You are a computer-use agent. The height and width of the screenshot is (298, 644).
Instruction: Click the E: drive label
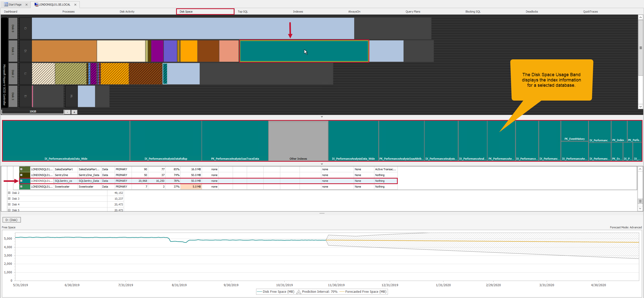[x=25, y=96]
